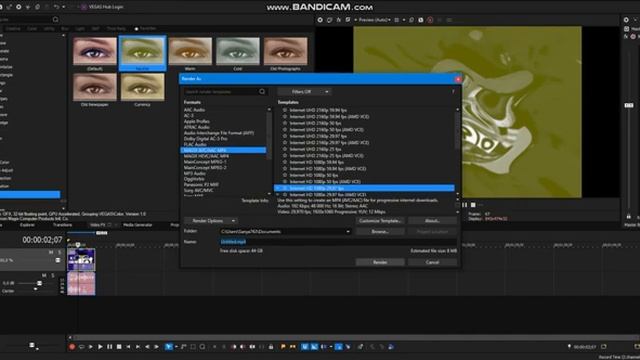Select Internet HD 1080p 29.97 fps template
Image resolution: width=640 pixels, height=360 pixels.
[x=364, y=188]
